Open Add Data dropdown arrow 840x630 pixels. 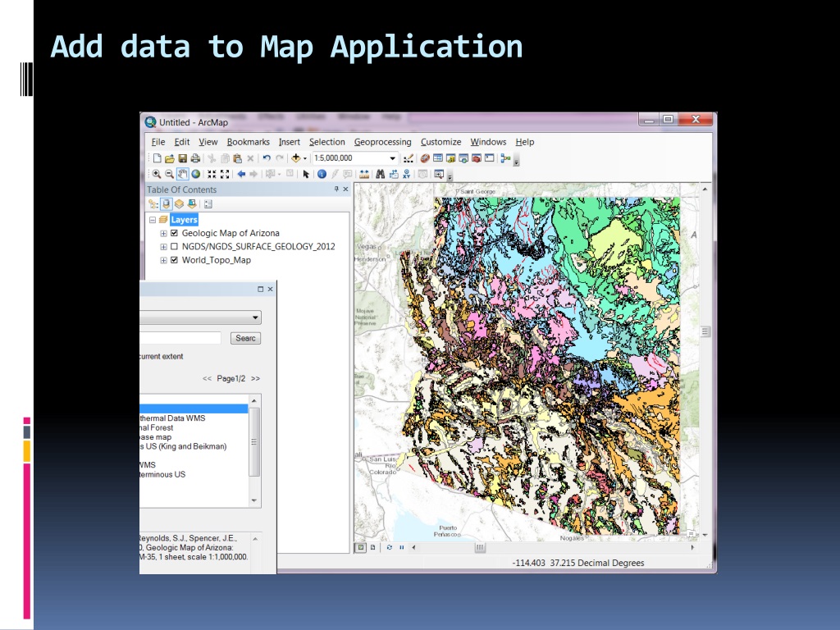(305, 158)
